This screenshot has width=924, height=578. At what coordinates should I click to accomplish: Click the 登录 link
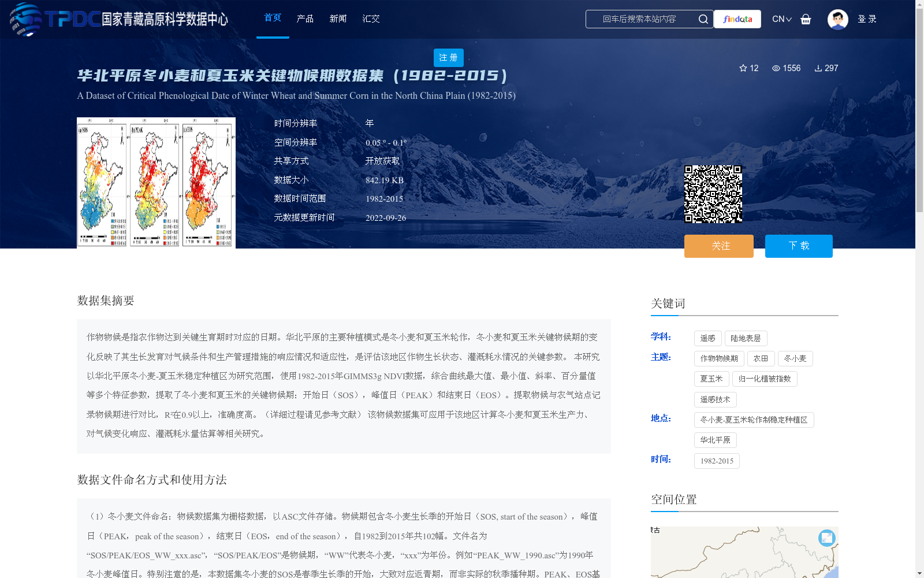pos(867,19)
